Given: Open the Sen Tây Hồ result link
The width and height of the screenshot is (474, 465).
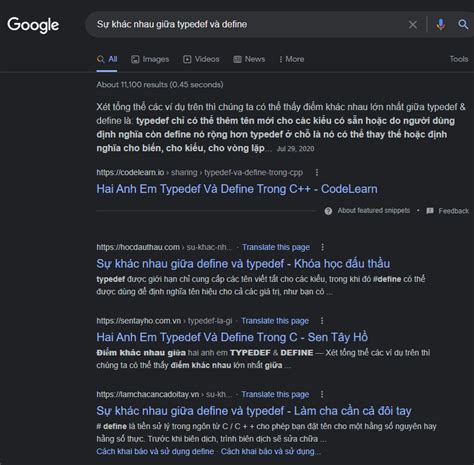Looking at the screenshot, I should click(232, 337).
